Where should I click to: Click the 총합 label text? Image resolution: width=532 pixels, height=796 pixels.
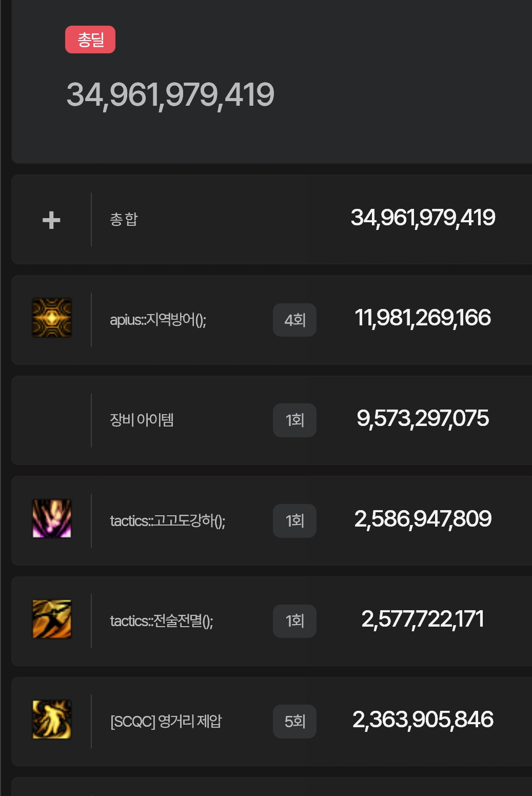[x=124, y=220]
